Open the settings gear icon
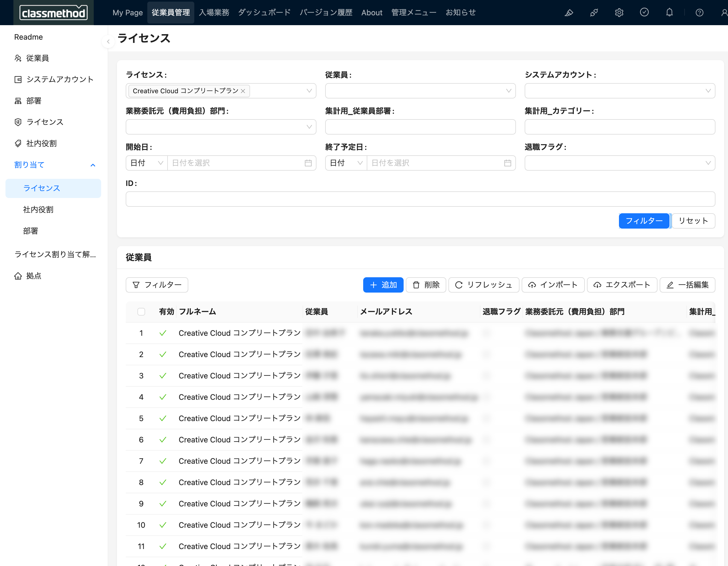The image size is (728, 566). pos(619,13)
